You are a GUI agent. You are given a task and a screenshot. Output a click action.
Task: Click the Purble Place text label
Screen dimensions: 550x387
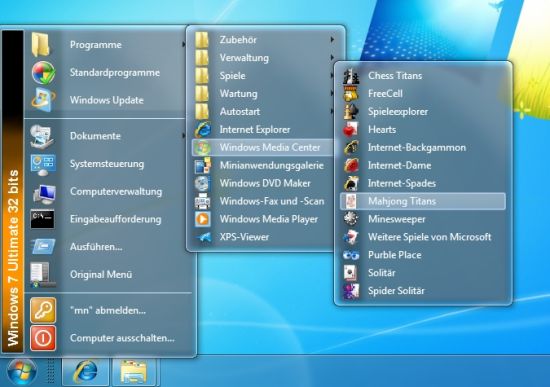pos(395,255)
